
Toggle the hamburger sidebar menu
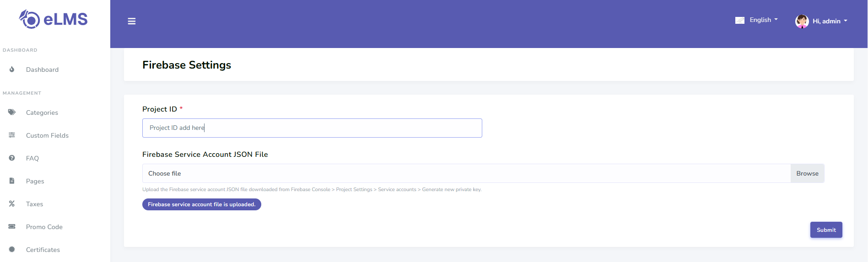(x=132, y=21)
